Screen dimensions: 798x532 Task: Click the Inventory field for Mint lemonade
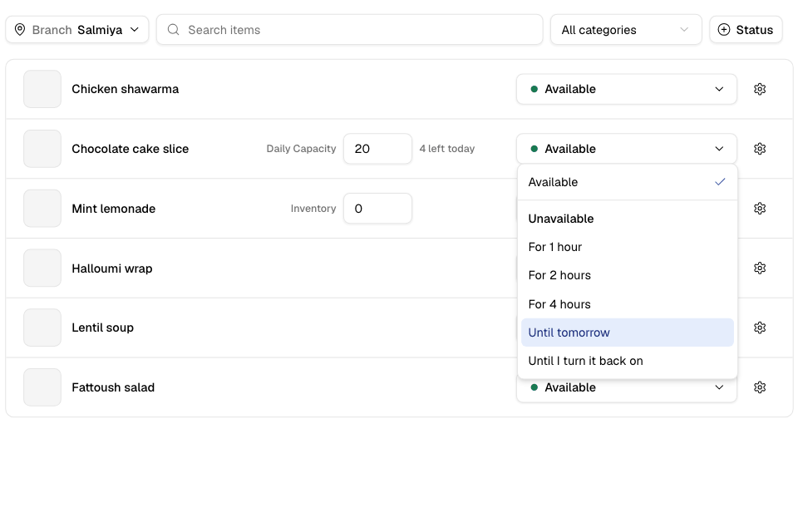pos(377,208)
